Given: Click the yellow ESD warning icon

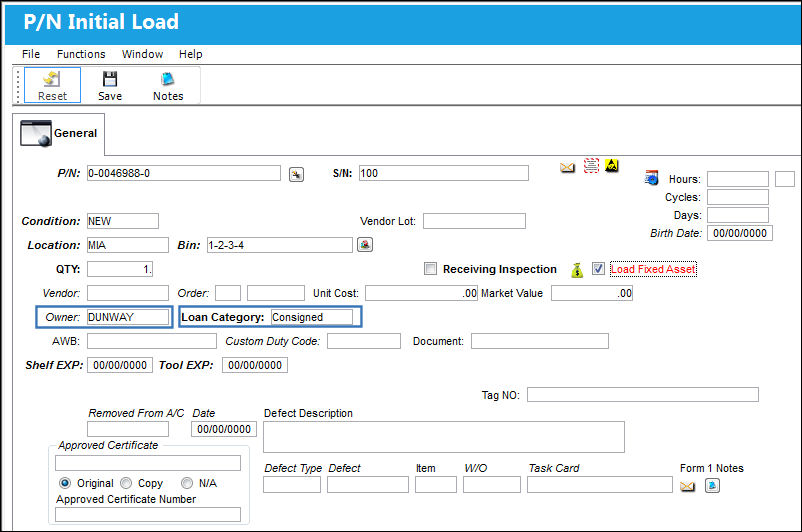Looking at the screenshot, I should coord(612,165).
